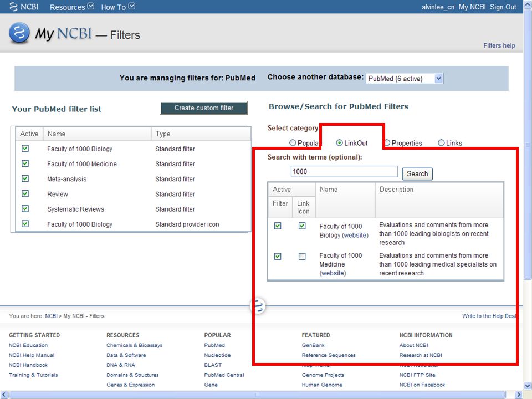The image size is (532, 399).
Task: Uncheck Active for Faculty of 1000 Medicine in your filter list
Action: pyautogui.click(x=25, y=163)
